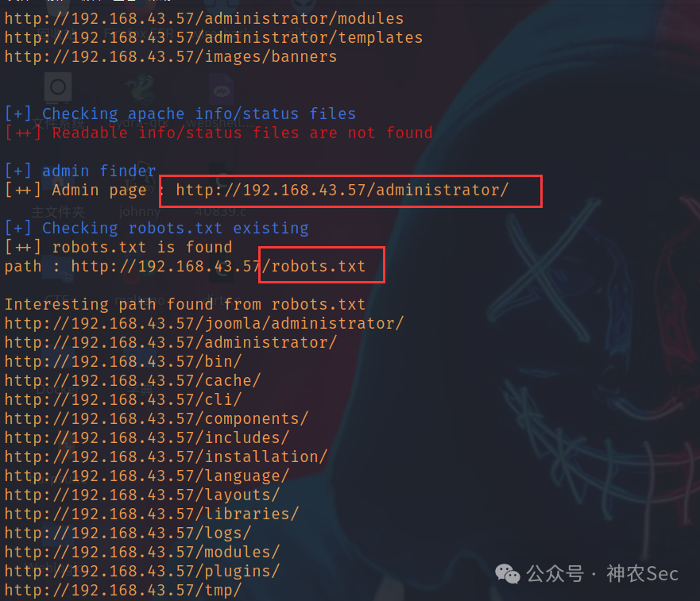Click the blue 'admin finder' heading line

80,171
